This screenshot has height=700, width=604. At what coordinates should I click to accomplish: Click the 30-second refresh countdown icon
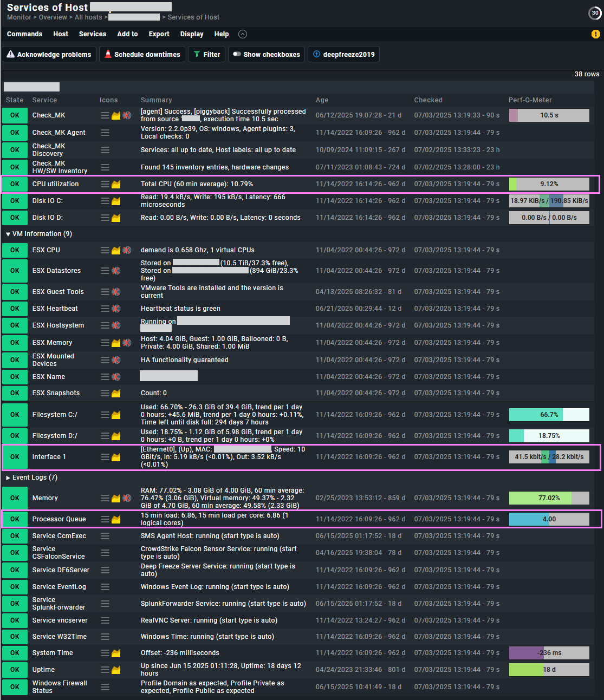click(x=595, y=13)
